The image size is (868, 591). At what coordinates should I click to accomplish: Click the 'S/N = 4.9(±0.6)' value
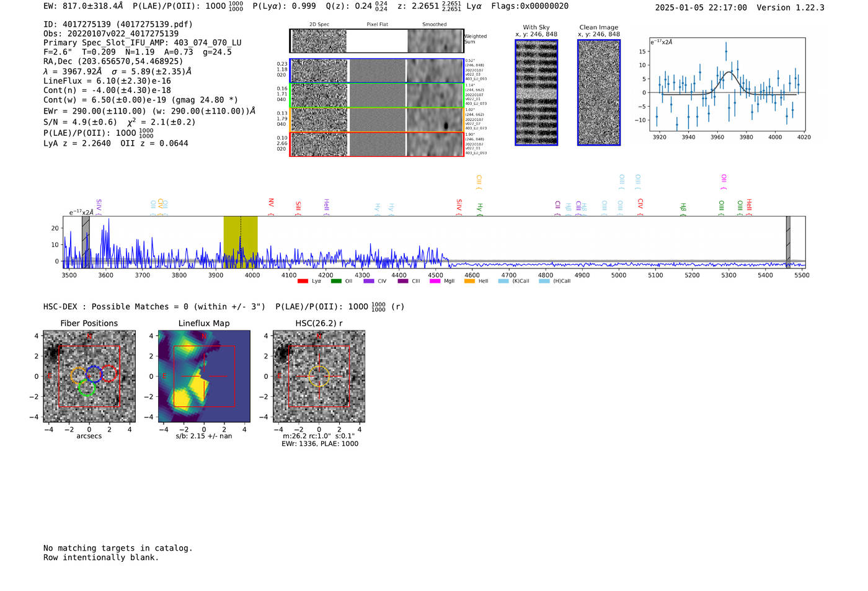point(80,122)
